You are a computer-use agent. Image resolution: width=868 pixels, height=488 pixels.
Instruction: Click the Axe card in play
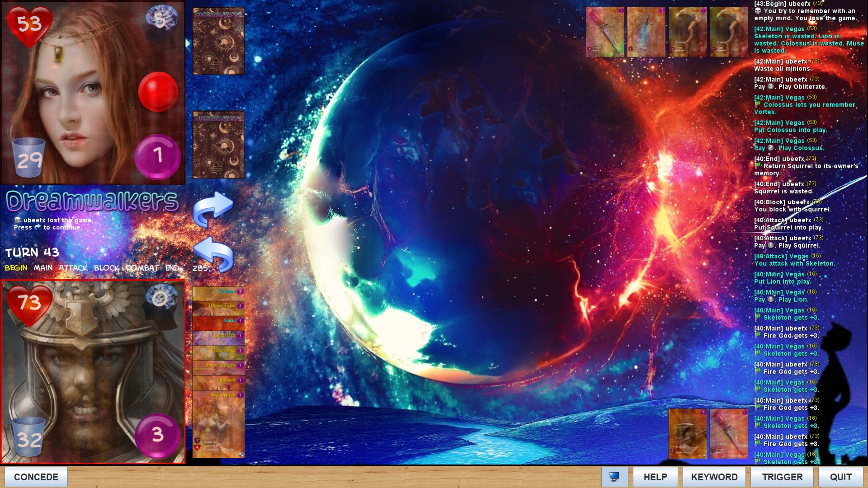tap(688, 434)
